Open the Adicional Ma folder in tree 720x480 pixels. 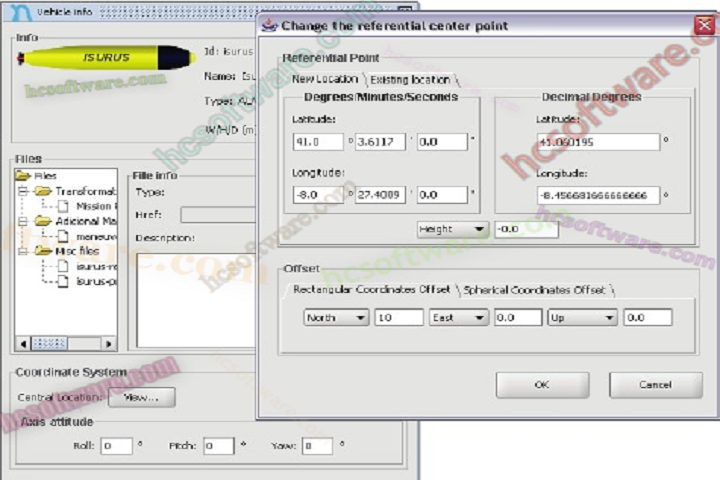[x=43, y=221]
